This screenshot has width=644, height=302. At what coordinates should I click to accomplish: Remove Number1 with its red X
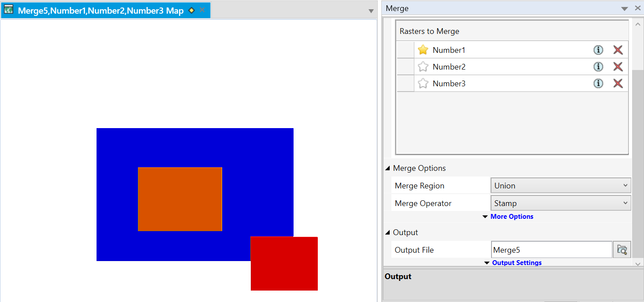tap(618, 50)
